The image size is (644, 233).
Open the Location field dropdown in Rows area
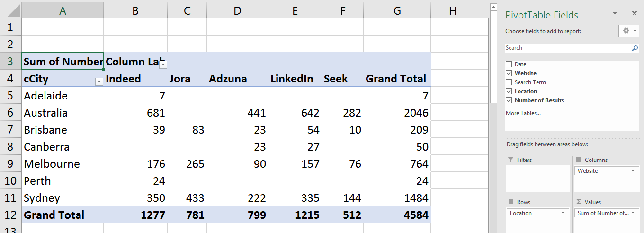pyautogui.click(x=564, y=213)
